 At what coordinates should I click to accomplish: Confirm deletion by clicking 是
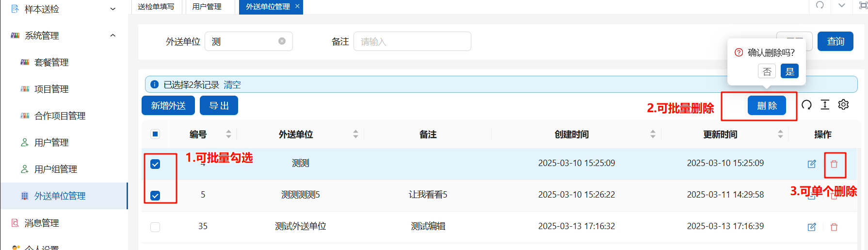[789, 71]
